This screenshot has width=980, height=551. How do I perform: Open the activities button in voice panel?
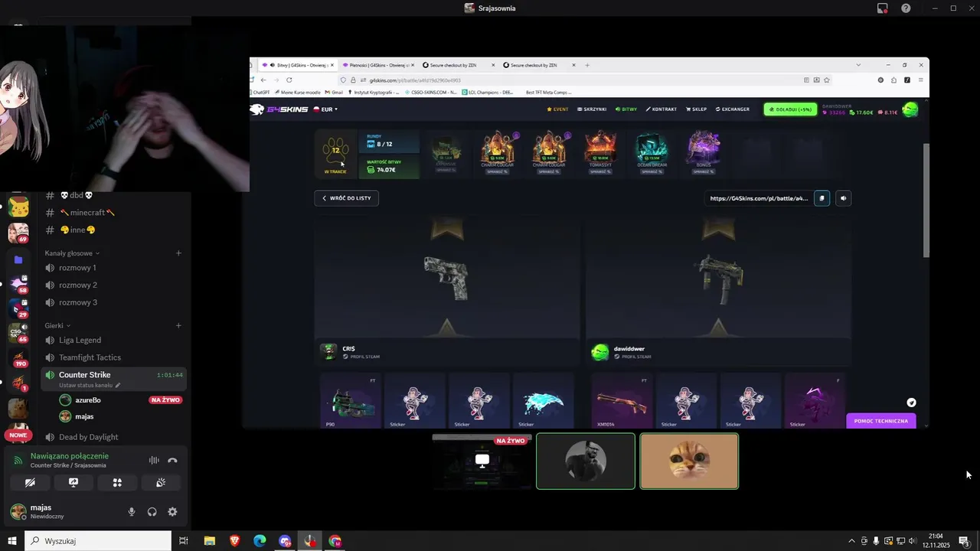point(117,483)
